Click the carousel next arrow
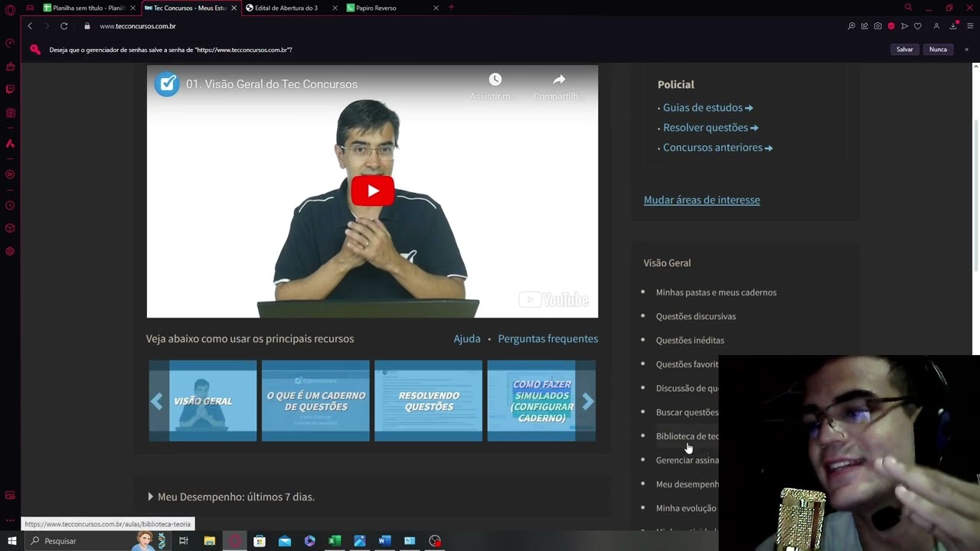The width and height of the screenshot is (980, 551). tap(587, 401)
